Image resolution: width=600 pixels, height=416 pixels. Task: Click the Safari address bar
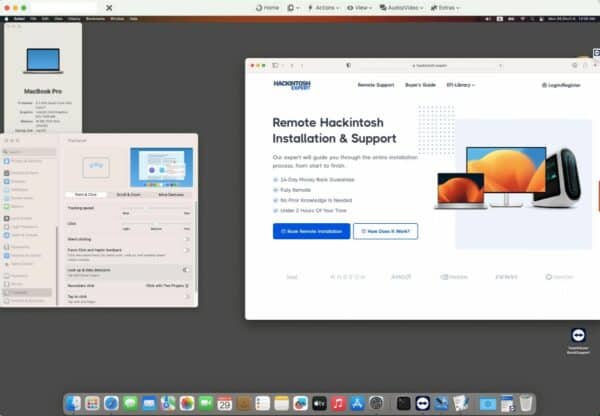pos(430,65)
